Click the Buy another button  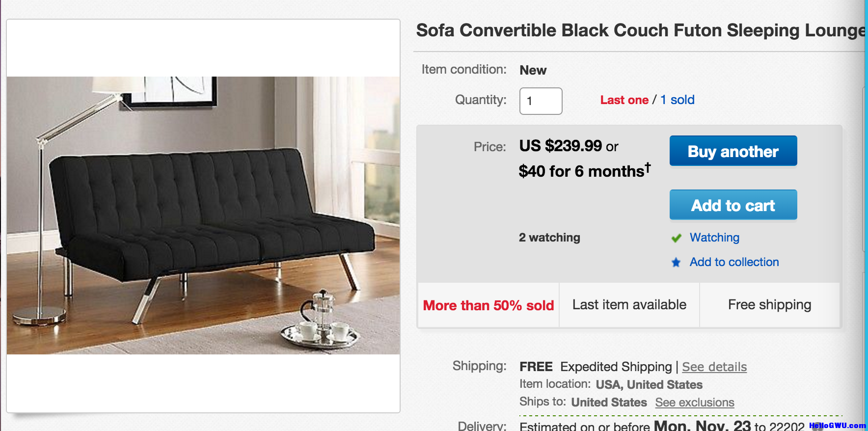pos(733,151)
